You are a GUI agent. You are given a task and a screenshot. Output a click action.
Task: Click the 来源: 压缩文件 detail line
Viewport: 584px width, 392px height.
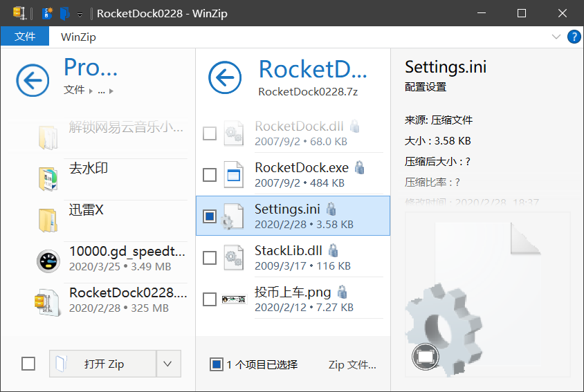tap(439, 120)
